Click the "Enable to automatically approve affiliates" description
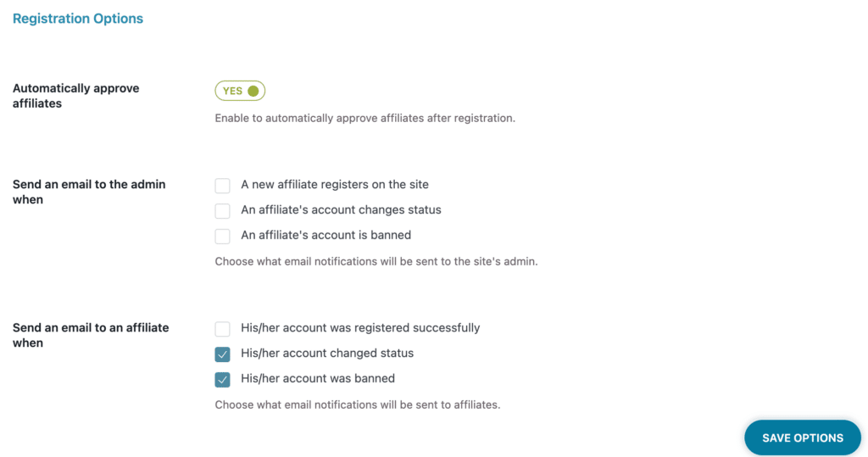The image size is (868, 457). [x=364, y=118]
